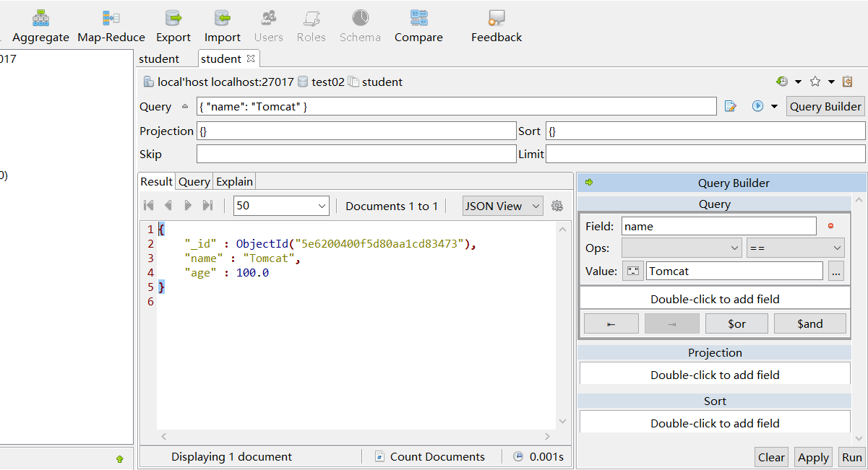Click the ellipsis button beside value

(835, 271)
